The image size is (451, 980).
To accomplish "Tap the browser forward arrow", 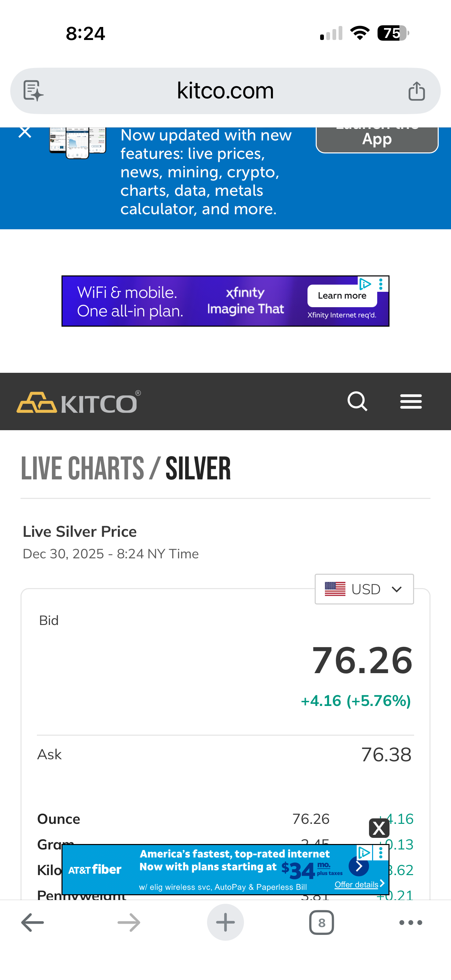I will tap(129, 923).
